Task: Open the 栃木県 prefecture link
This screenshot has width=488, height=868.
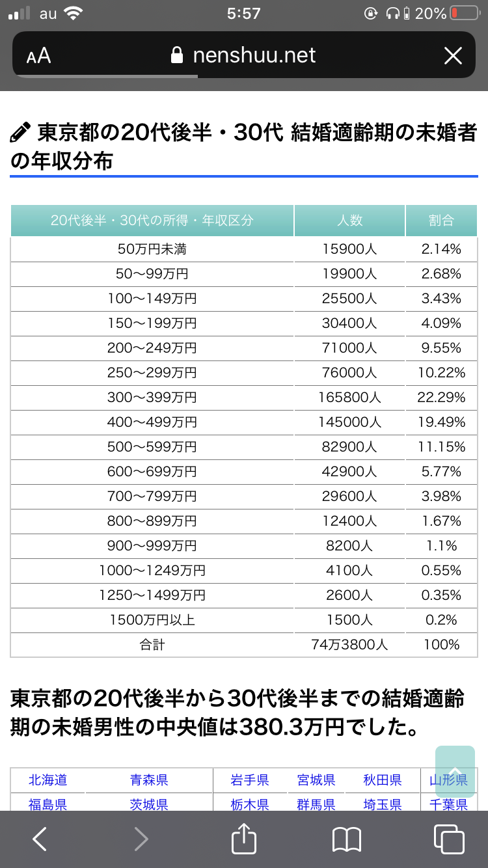Action: pyautogui.click(x=250, y=804)
